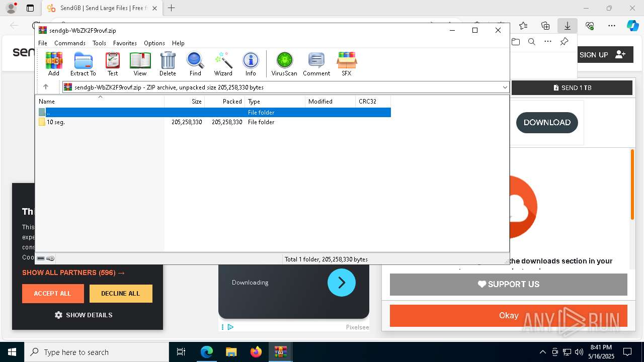This screenshot has width=644, height=362.
Task: Open the Copilot icon in Edge
Action: [632, 26]
